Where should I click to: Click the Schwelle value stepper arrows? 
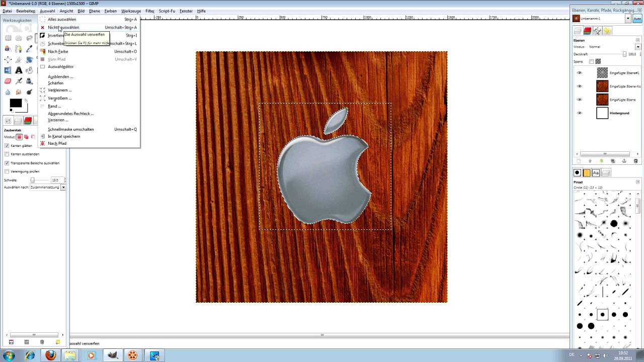click(x=65, y=179)
